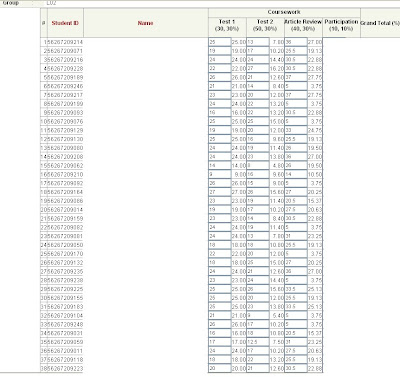Edit Test 1 score field in row 32
This screenshot has width=400, height=377.
click(220, 315)
